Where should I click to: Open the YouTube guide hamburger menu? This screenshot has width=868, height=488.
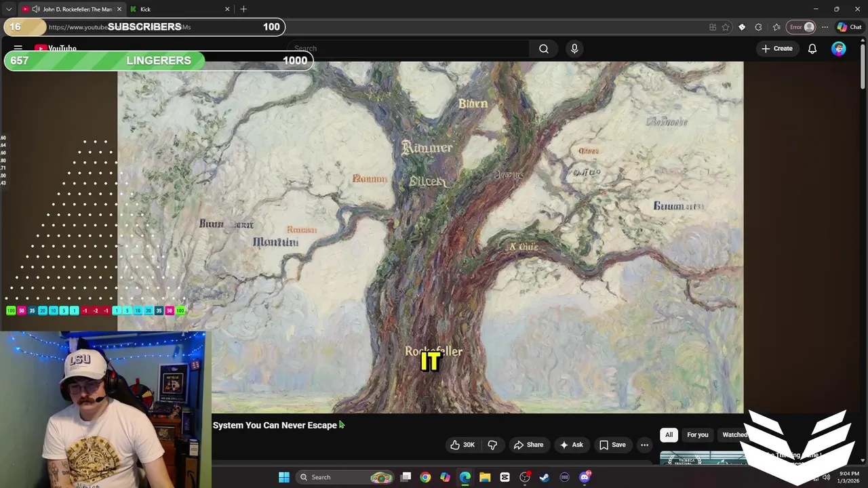tap(18, 48)
